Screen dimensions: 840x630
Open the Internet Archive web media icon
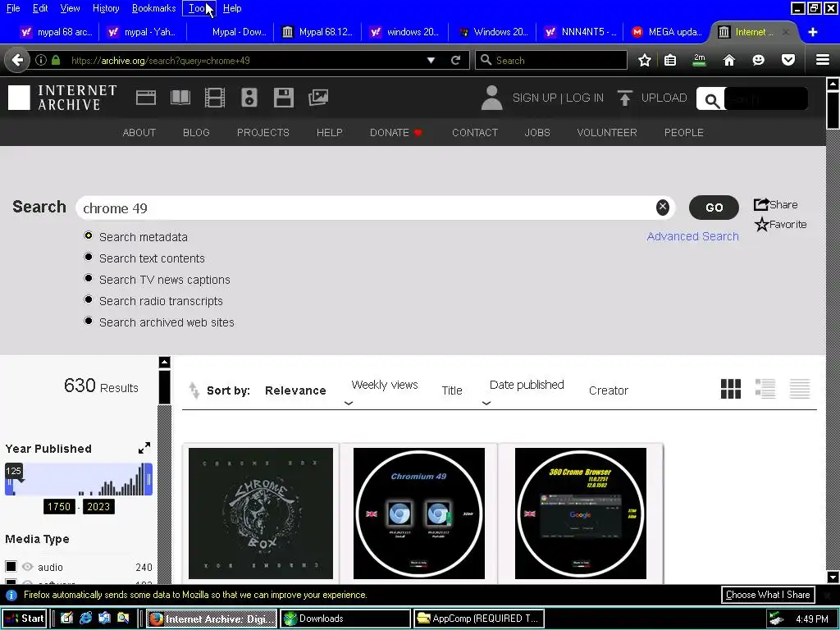(x=146, y=98)
